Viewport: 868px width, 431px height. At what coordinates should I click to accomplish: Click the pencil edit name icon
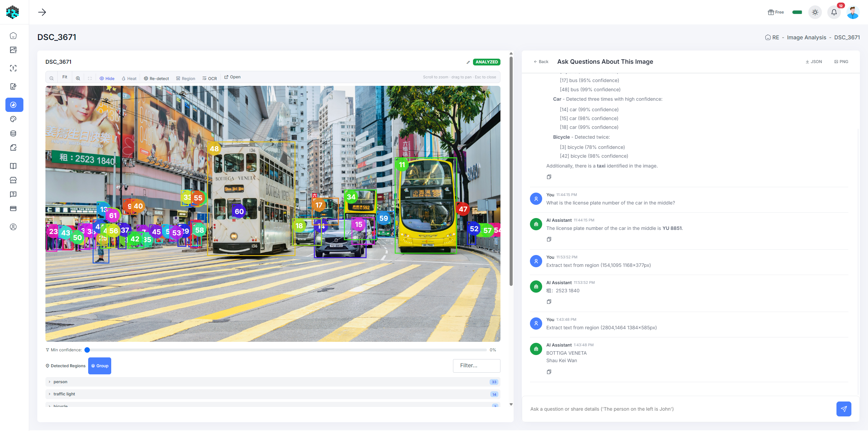point(468,62)
